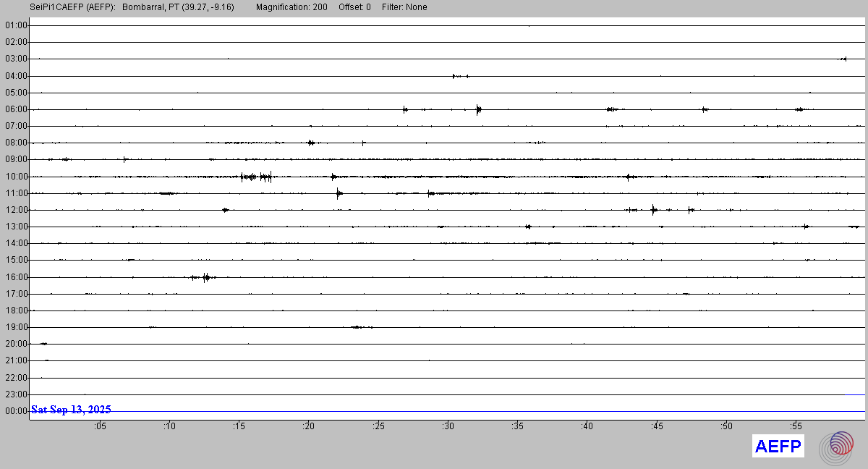
Task: Click the 12:00 hour row label
Action: click(x=16, y=210)
